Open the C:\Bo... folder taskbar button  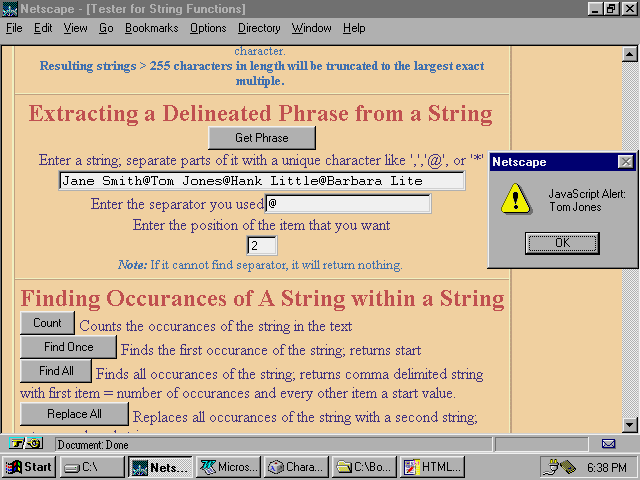(x=364, y=467)
